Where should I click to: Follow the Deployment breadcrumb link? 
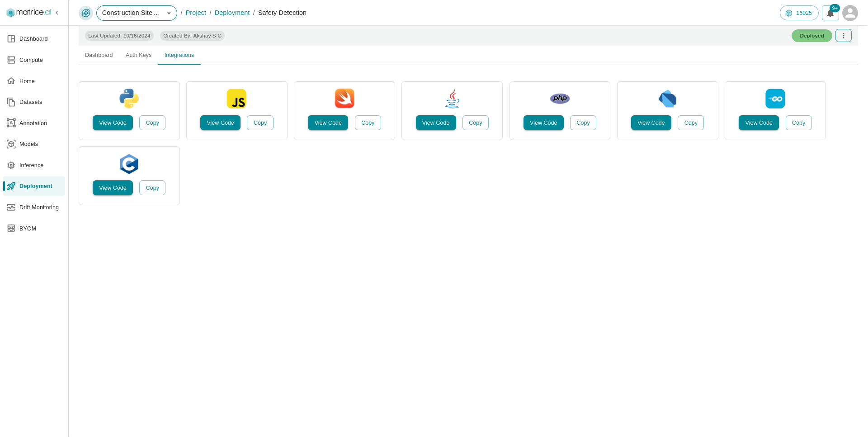[232, 13]
